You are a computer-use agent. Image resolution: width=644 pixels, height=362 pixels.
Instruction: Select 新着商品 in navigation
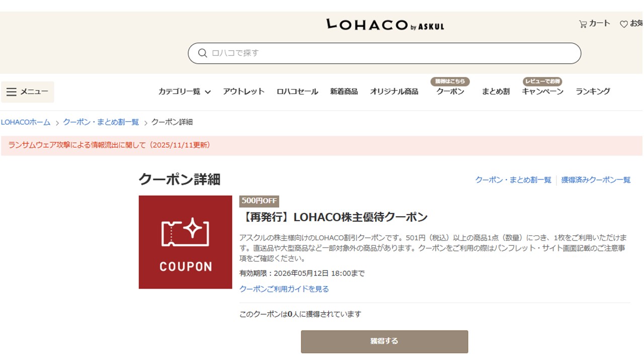[x=344, y=92]
